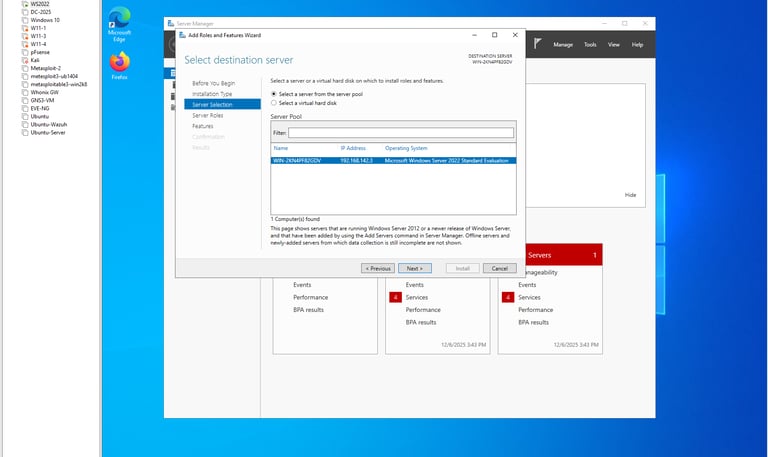Image resolution: width=768 pixels, height=457 pixels.
Task: Open the Tools menu in Server Manager
Action: click(x=590, y=45)
